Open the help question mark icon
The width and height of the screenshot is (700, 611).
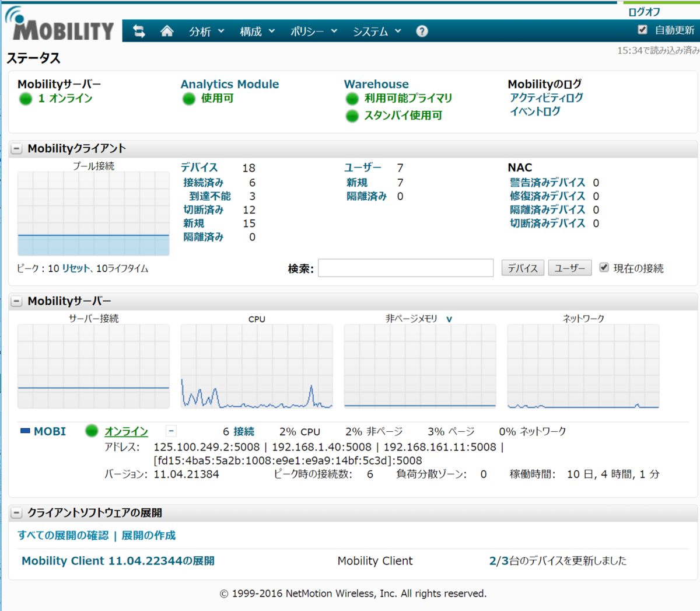(x=422, y=32)
